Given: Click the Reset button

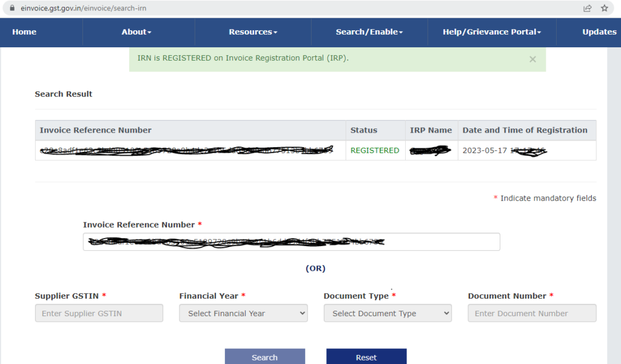Looking at the screenshot, I should (x=366, y=357).
